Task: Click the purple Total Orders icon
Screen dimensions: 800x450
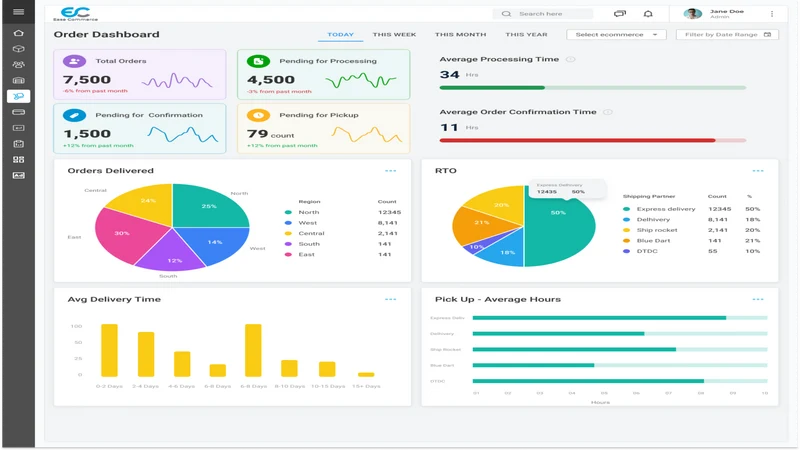Action: click(74, 61)
